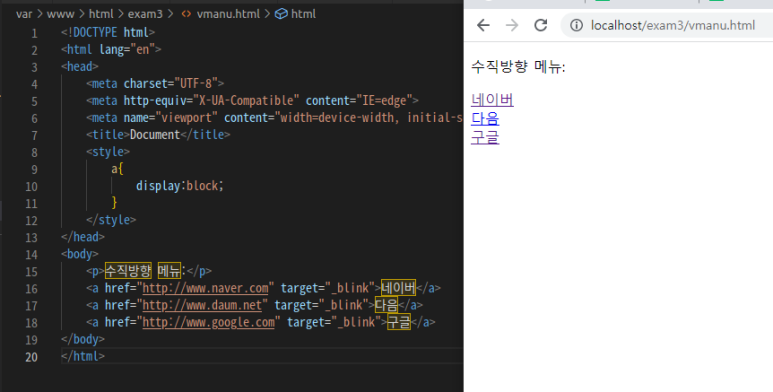Click the <body> tag on line 14
This screenshot has width=773, height=392.
tap(80, 254)
